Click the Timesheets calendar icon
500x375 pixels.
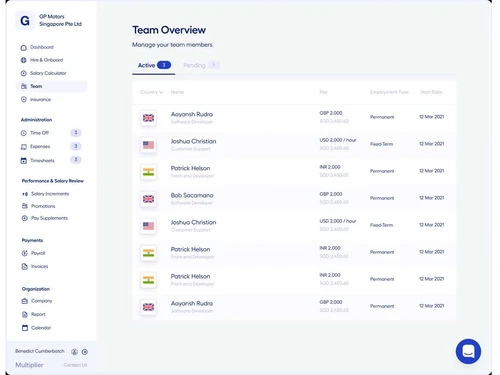point(24,161)
